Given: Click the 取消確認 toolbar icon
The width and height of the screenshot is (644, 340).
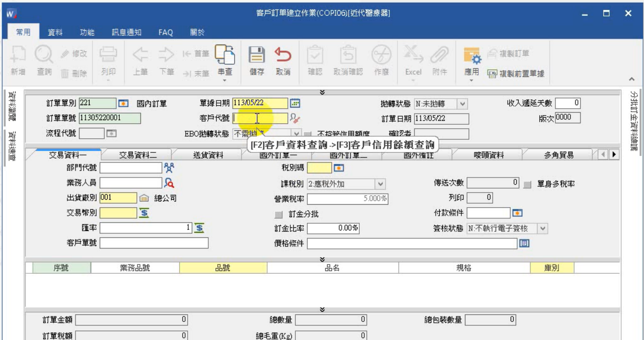Looking at the screenshot, I should click(x=348, y=55).
